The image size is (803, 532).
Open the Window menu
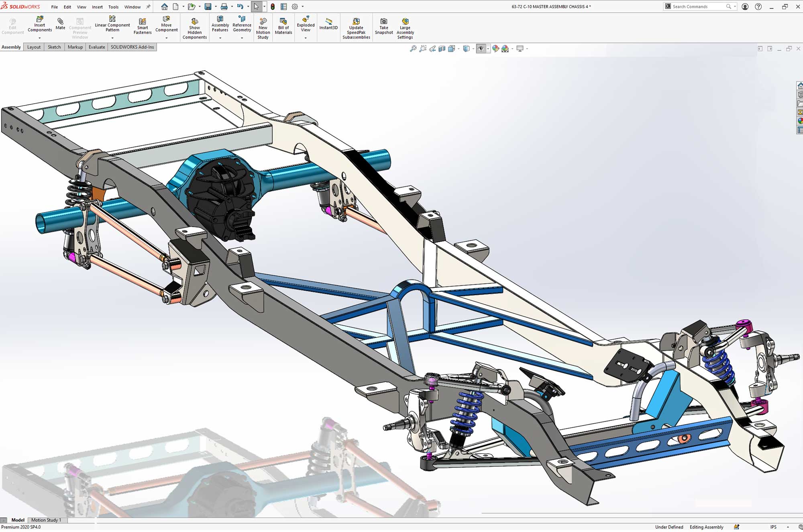click(x=132, y=7)
